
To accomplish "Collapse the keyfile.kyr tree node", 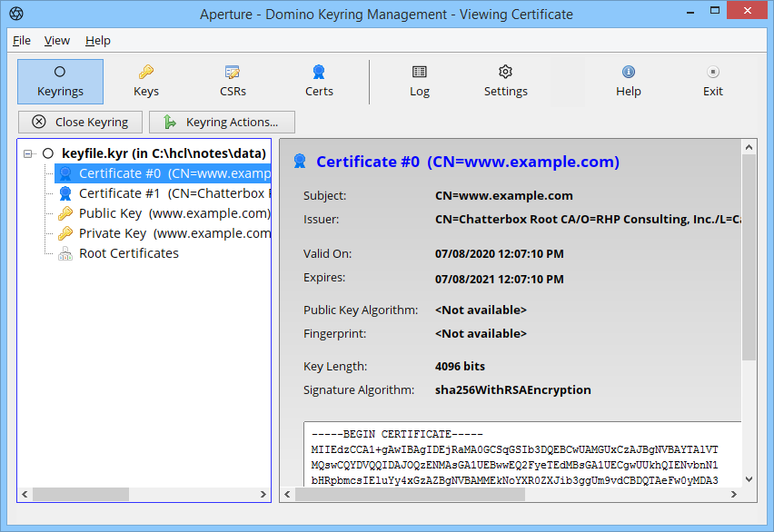I will (x=28, y=153).
